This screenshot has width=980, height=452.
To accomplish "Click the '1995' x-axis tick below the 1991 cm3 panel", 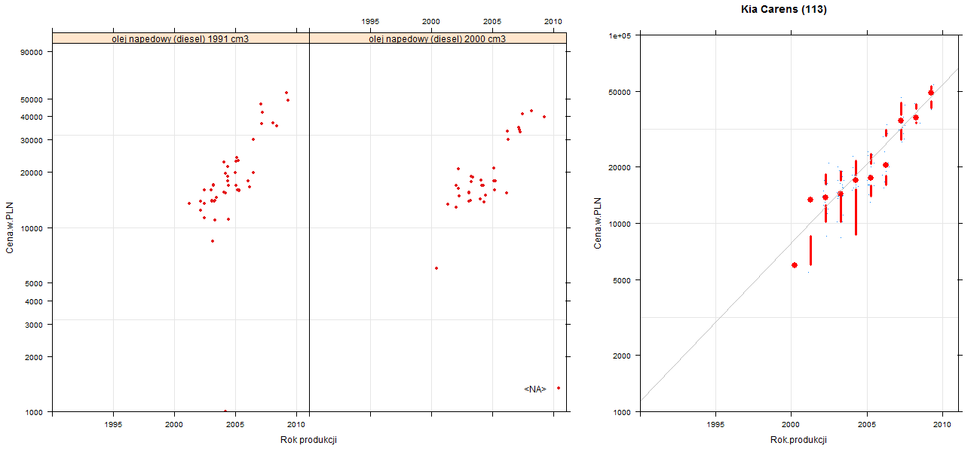I will pos(113,424).
